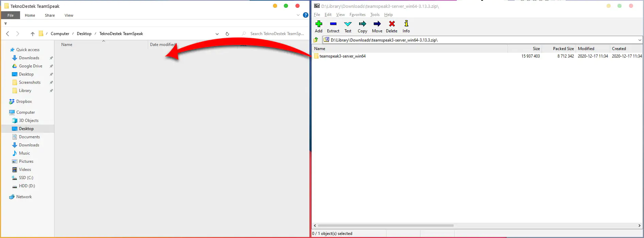Click the Copy icon in 7-Zip toolbar
The height and width of the screenshot is (238, 644).
click(363, 27)
